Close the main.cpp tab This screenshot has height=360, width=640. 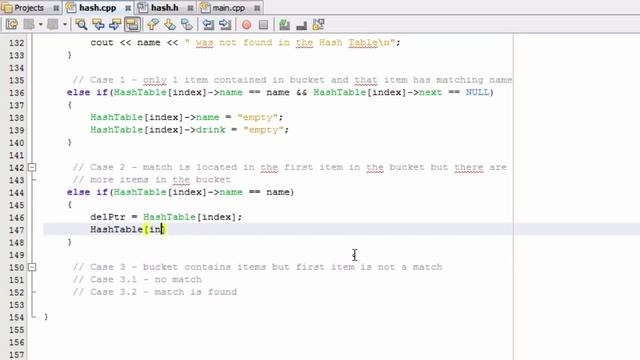pyautogui.click(x=257, y=8)
